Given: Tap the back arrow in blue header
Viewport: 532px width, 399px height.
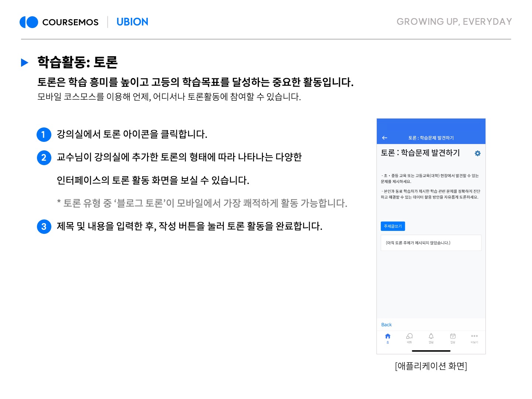Looking at the screenshot, I should (x=385, y=138).
